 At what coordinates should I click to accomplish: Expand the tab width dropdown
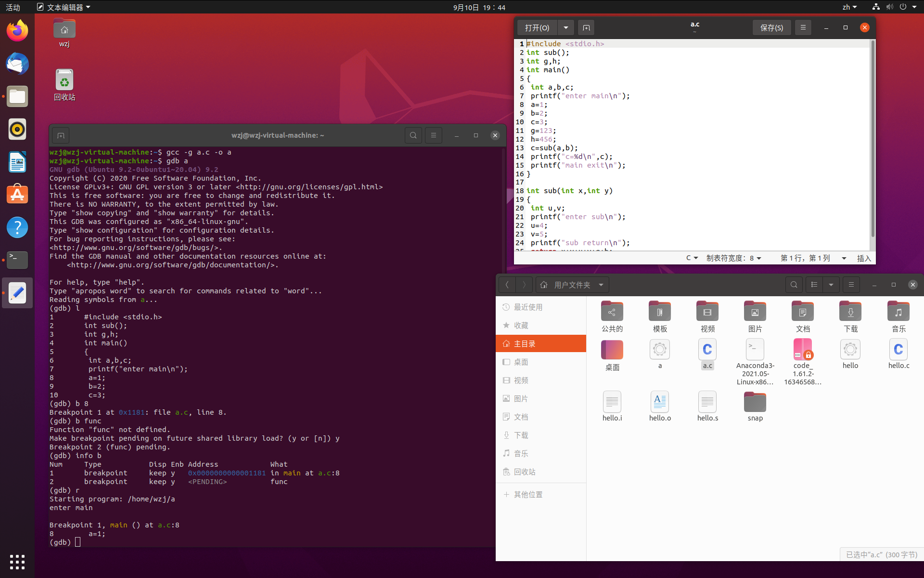(734, 258)
